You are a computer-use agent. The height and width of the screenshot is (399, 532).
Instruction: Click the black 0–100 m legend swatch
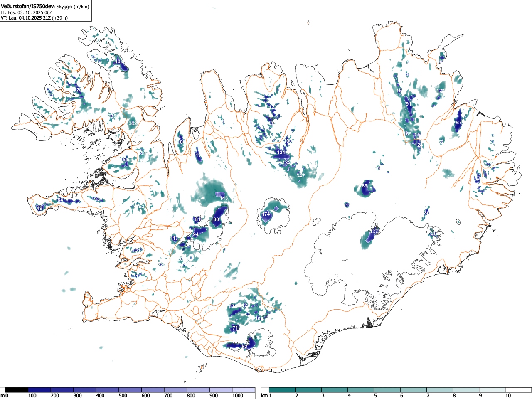[x=17, y=390]
